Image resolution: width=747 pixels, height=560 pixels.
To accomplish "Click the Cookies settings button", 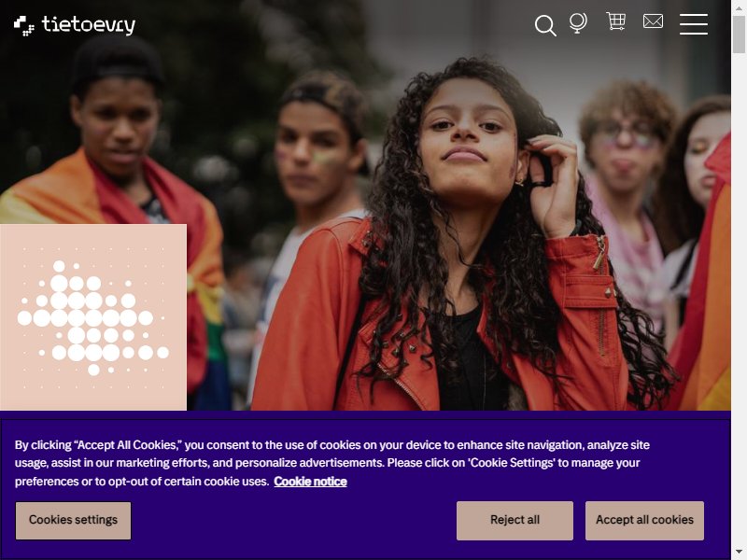I will [73, 521].
